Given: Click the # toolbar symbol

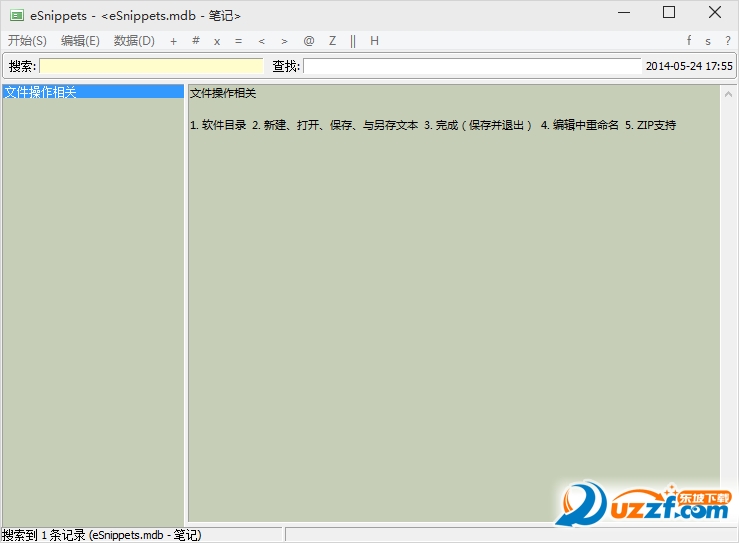Looking at the screenshot, I should [x=196, y=41].
